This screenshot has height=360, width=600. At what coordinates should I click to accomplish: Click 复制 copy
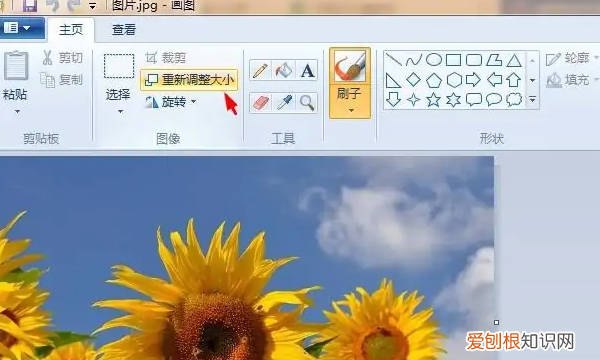coord(62,80)
